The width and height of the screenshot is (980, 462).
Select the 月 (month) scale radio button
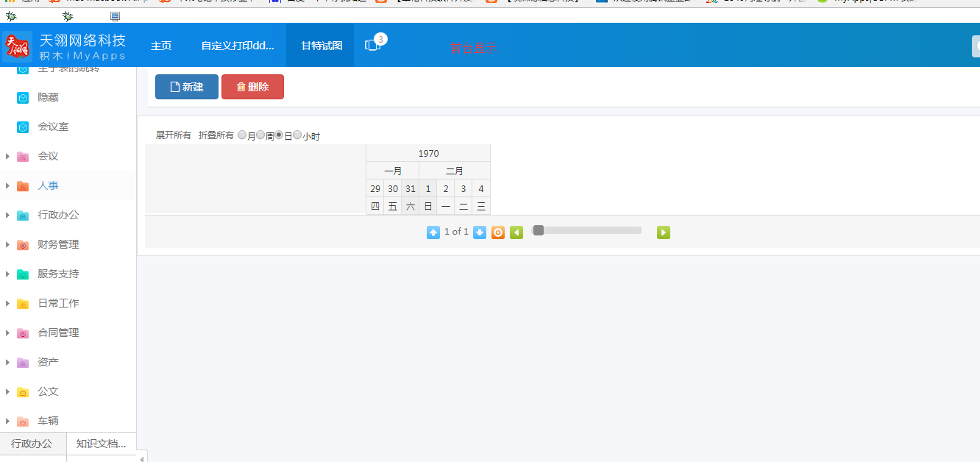pos(242,135)
